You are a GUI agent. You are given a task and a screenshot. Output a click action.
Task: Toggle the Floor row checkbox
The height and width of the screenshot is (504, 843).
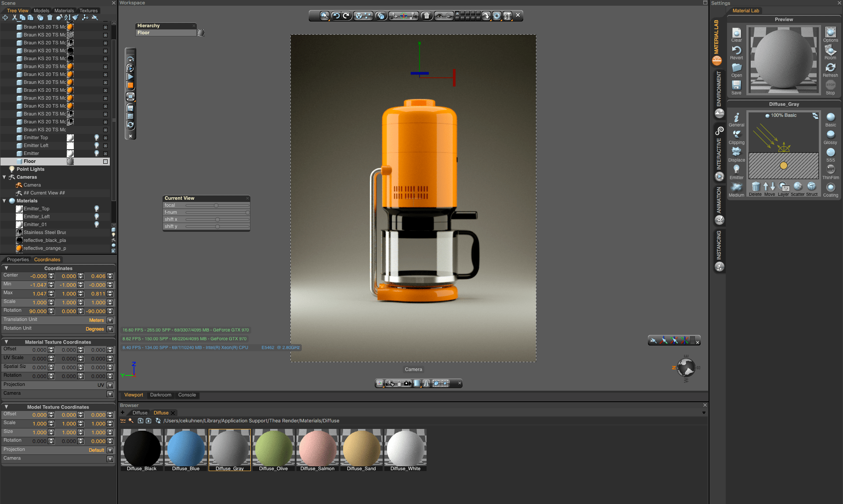pyautogui.click(x=105, y=162)
